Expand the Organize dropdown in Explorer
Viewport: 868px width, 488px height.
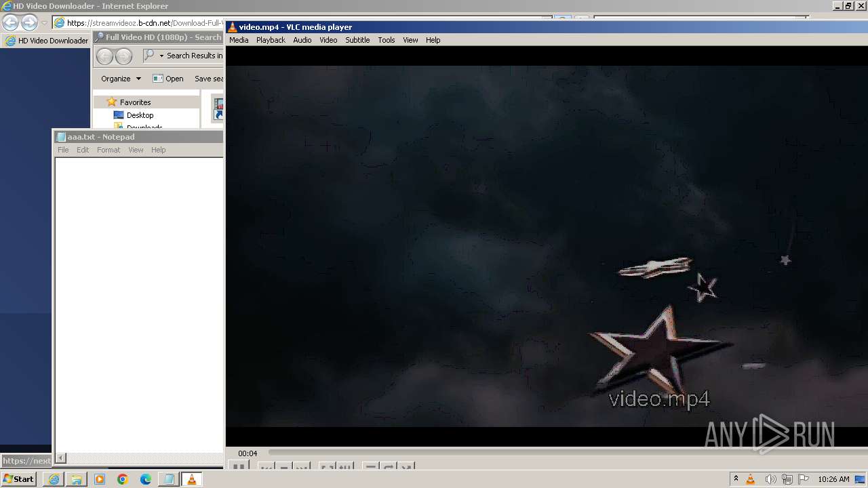click(x=121, y=79)
